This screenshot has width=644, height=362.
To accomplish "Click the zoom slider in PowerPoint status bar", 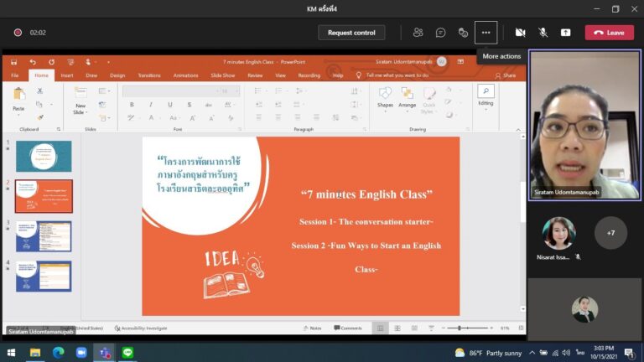I will pyautogui.click(x=460, y=328).
